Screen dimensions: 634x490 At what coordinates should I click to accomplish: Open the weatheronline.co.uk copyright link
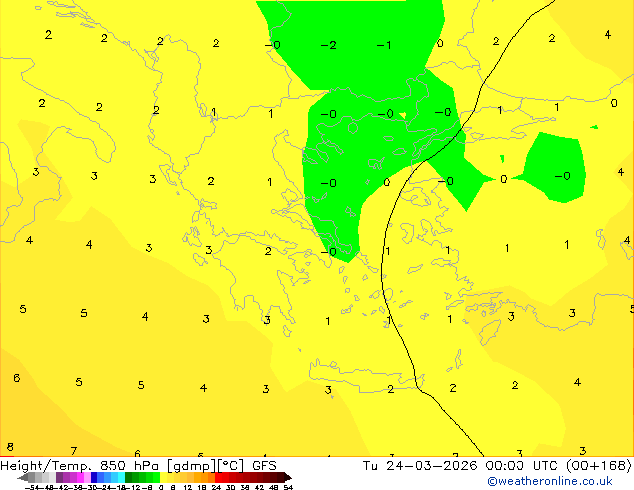click(550, 481)
